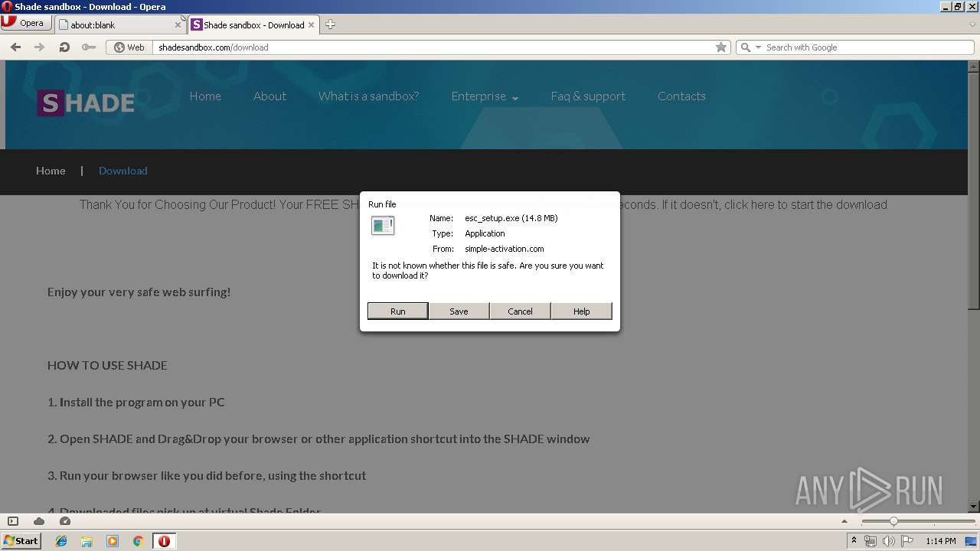Show hidden tray icons arrow
Image resolution: width=980 pixels, height=551 pixels.
854,541
